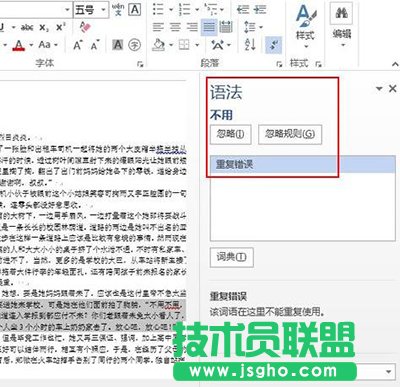Open the language dropdown at pane bottom
This screenshot has height=387, width=400.
coord(388,371)
